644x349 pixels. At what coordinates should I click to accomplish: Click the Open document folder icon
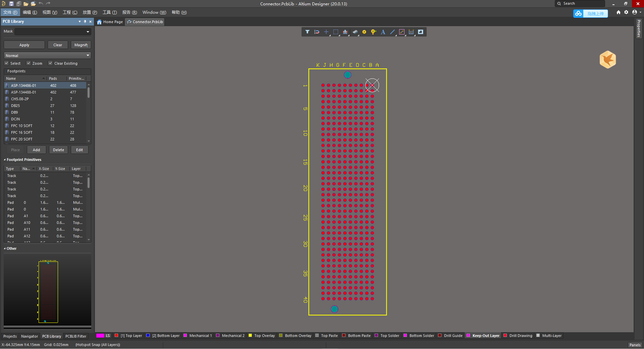pyautogui.click(x=26, y=4)
